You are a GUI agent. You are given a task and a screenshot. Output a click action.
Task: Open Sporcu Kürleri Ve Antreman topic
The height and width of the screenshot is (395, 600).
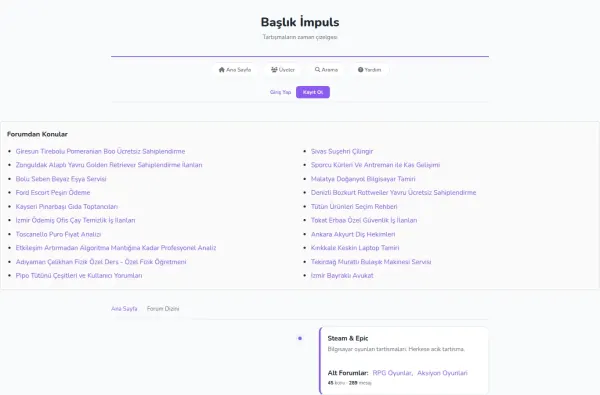pyautogui.click(x=375, y=165)
